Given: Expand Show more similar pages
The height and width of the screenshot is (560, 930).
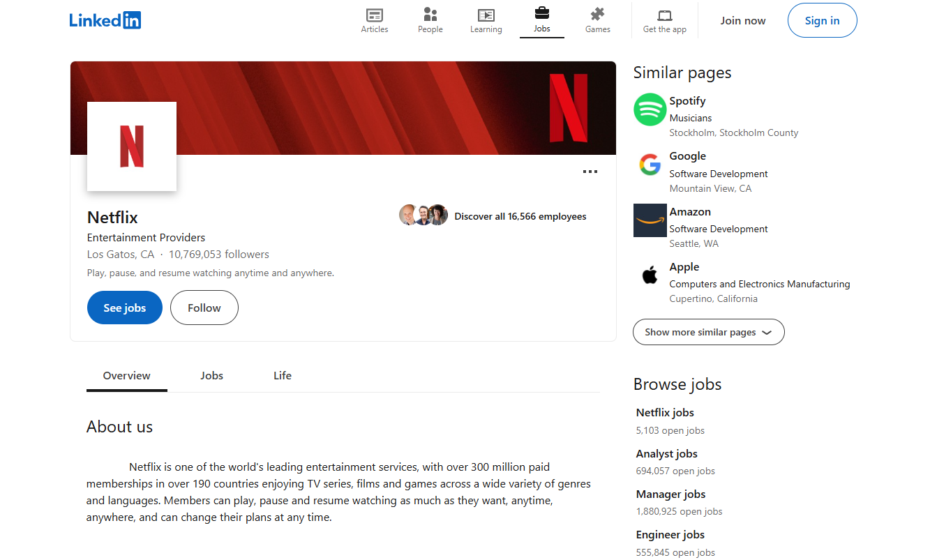Looking at the screenshot, I should [x=708, y=332].
